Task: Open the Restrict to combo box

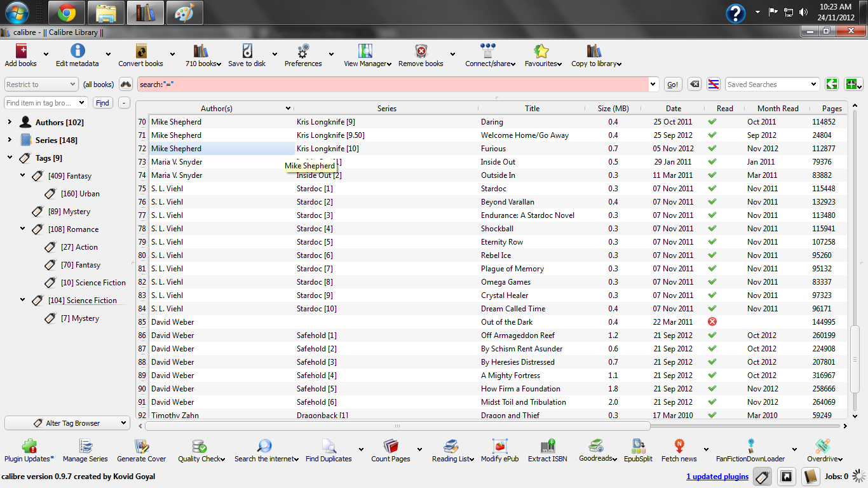Action: [41, 85]
